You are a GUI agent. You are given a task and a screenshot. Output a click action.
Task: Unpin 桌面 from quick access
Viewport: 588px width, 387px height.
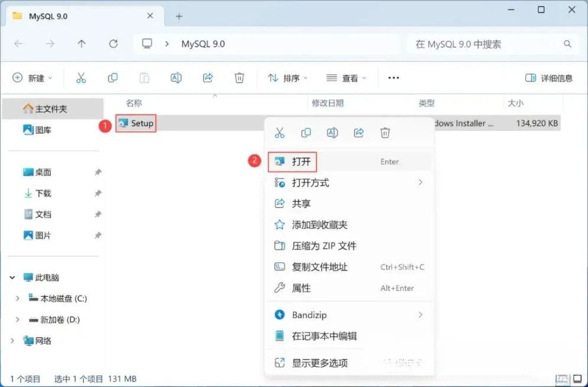(98, 172)
